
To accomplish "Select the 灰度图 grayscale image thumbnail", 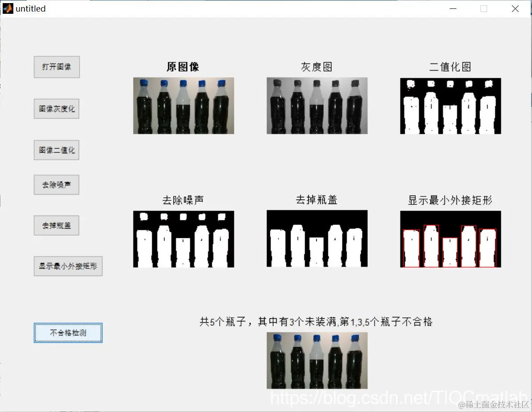I will click(x=317, y=105).
